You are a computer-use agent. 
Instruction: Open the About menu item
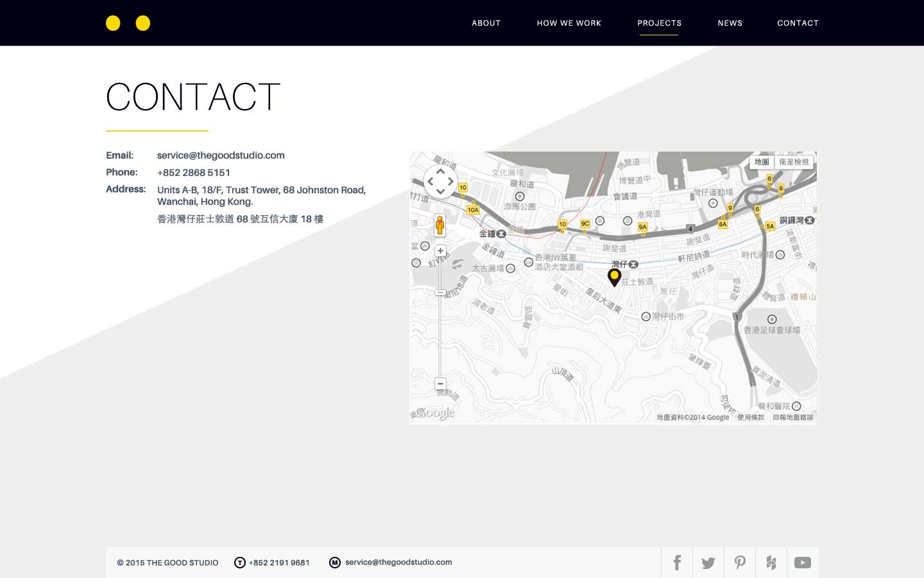point(486,23)
